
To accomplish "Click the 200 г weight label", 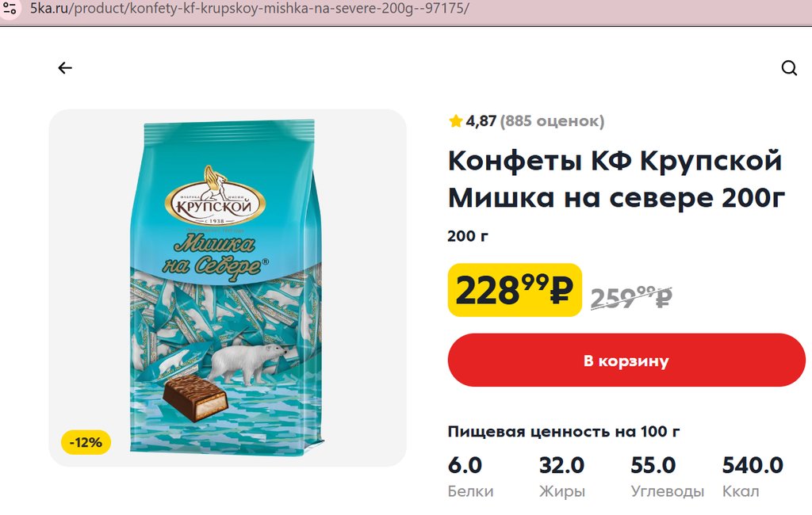I will [468, 236].
